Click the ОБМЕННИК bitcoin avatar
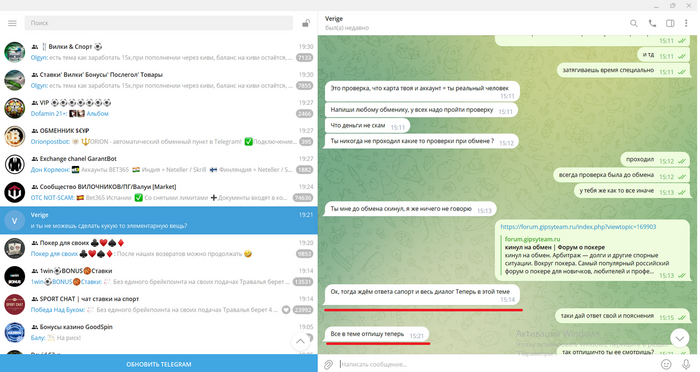 pyautogui.click(x=15, y=136)
